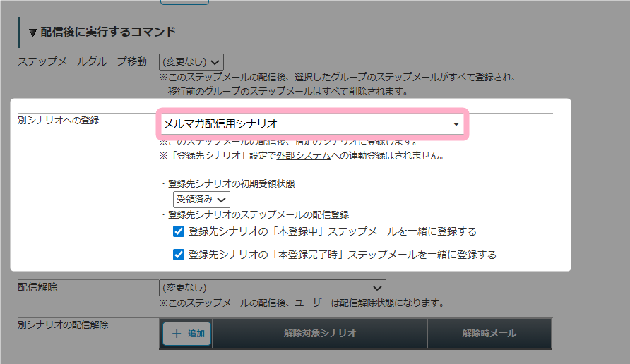630x364 pixels.
Task: Uncheck the 「本登録中」 step mail checkbox
Action: pos(179,231)
